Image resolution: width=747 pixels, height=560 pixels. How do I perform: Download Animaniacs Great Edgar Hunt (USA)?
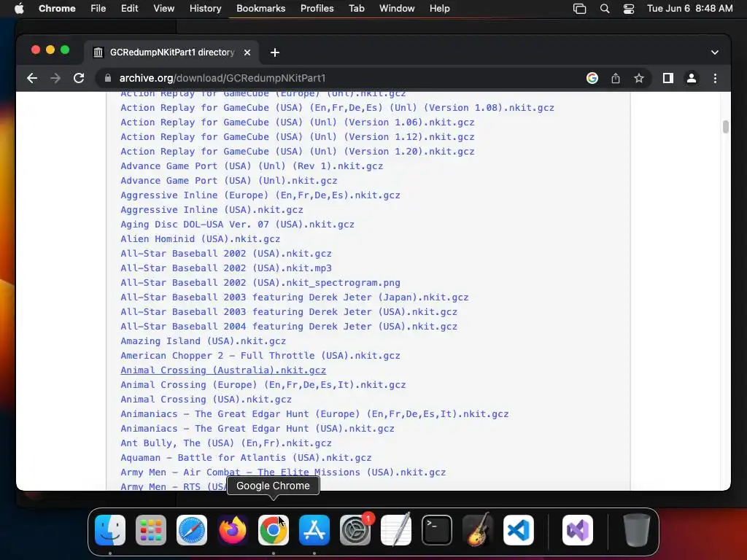point(258,429)
